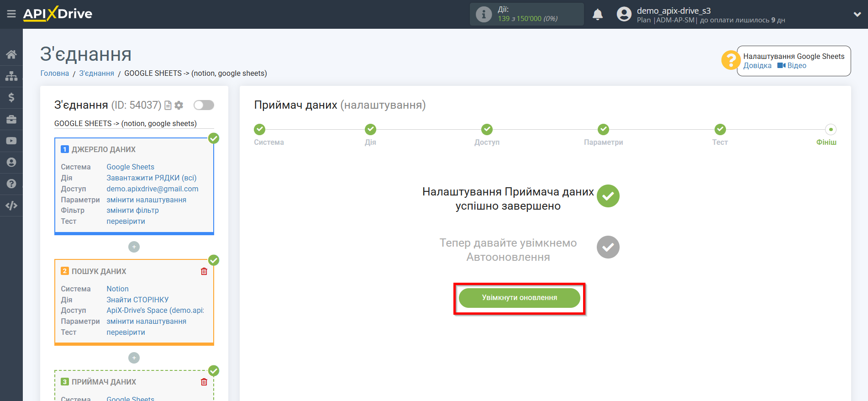Open the connection notes document icon
This screenshot has height=401, width=868.
tap(168, 106)
